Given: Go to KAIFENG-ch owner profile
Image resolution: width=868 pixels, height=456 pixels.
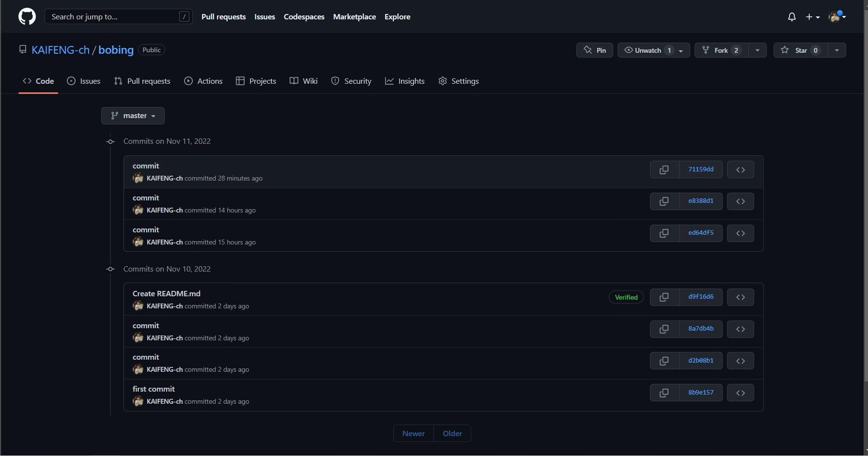Looking at the screenshot, I should [x=61, y=50].
